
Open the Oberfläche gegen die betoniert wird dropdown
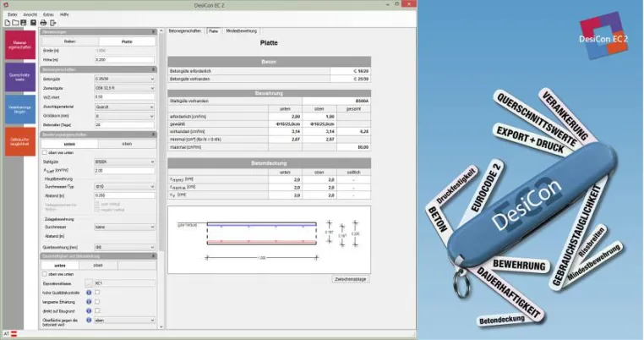click(124, 321)
